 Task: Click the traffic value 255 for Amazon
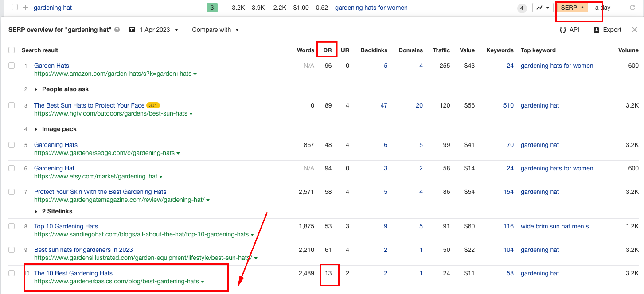(445, 66)
